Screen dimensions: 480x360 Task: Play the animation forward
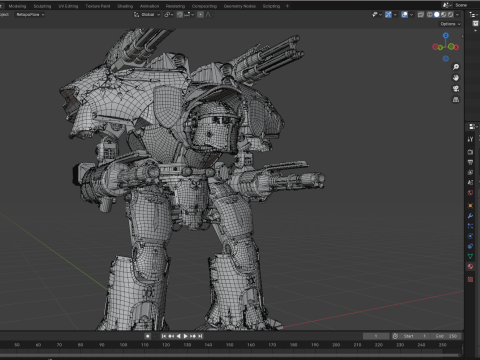click(186, 336)
